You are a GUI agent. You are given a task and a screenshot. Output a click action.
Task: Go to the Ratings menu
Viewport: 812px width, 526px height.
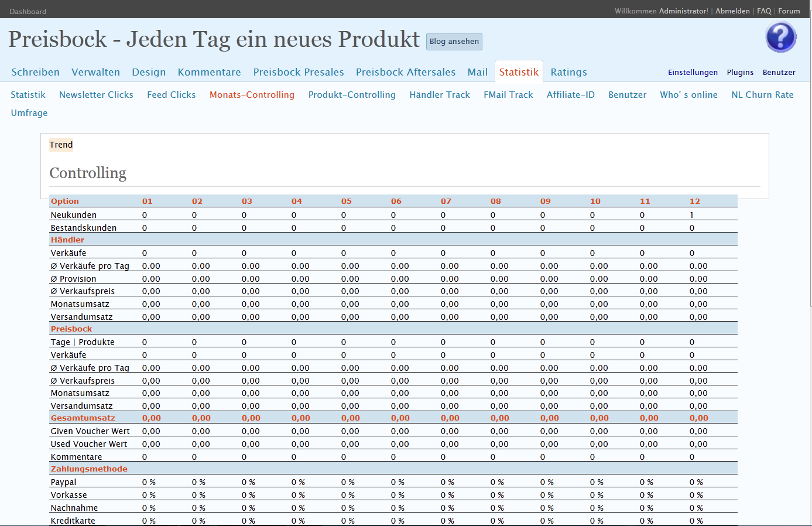[x=568, y=72]
